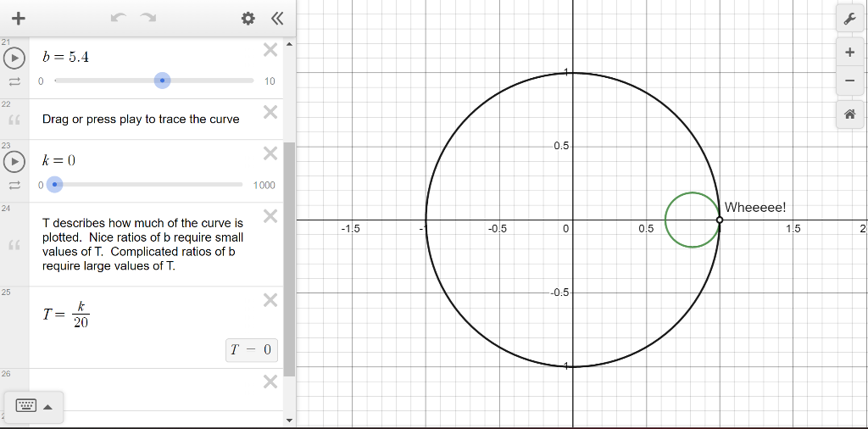
Task: Delete the k = 0 expression
Action: coord(270,153)
